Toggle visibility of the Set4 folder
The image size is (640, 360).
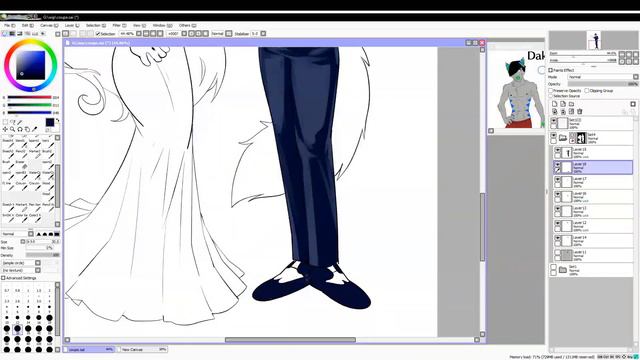click(x=553, y=136)
